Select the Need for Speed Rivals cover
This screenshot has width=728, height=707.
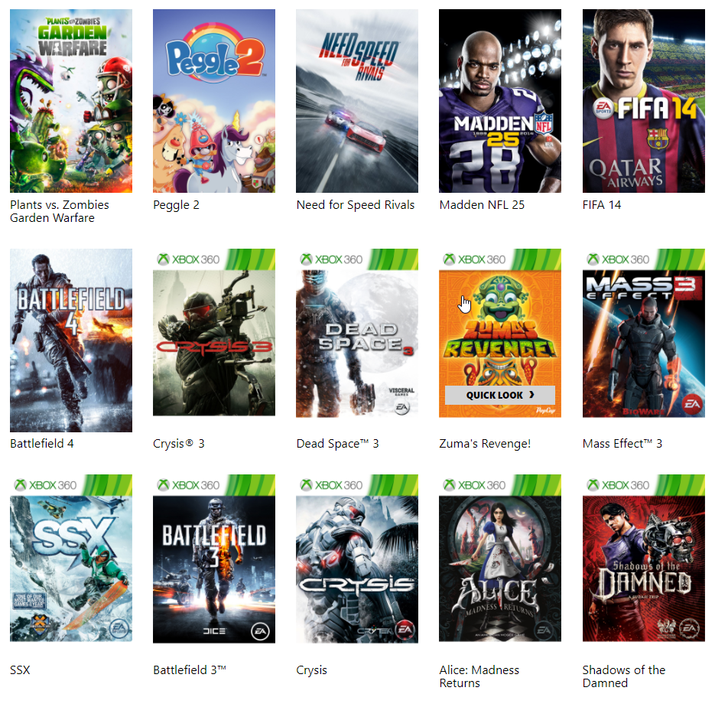(x=356, y=101)
